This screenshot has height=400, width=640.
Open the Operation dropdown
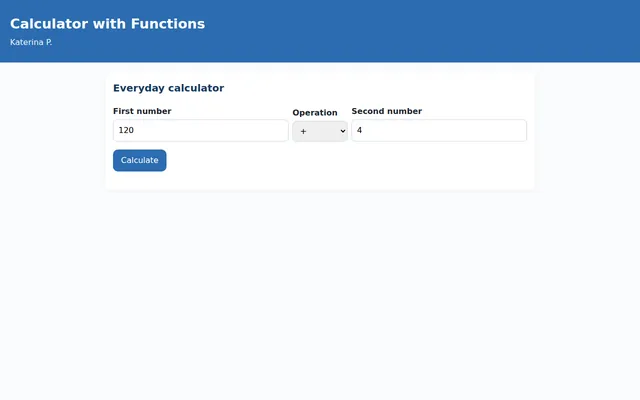320,131
